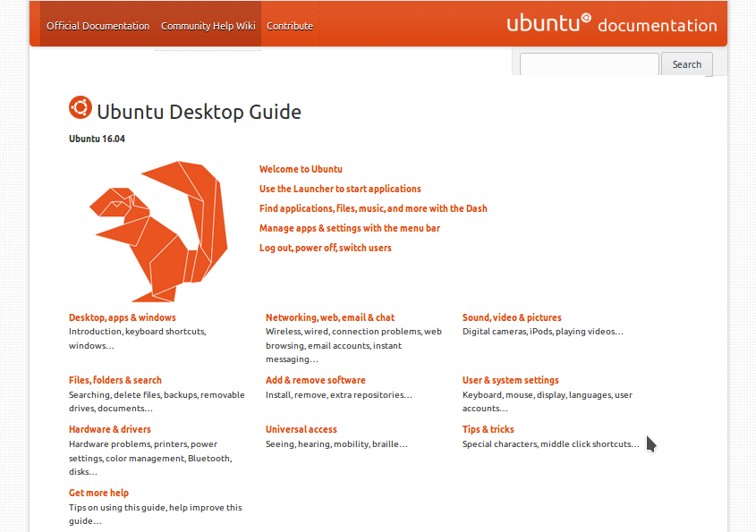Open Log out, power off, switch users
Image resolution: width=756 pixels, height=532 pixels.
tap(326, 249)
